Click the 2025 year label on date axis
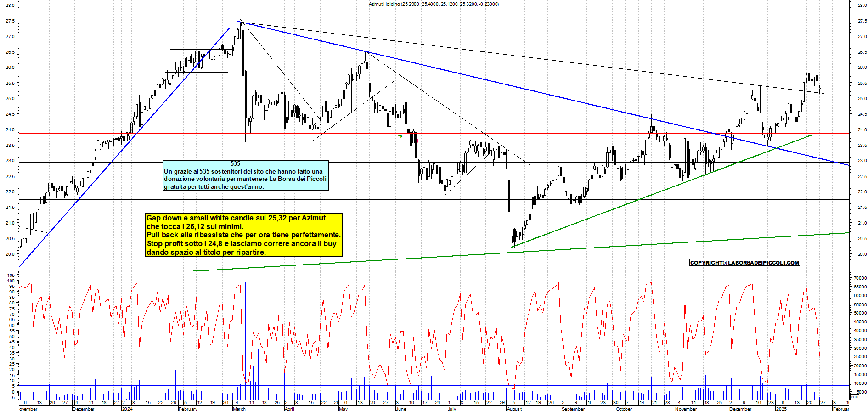The width and height of the screenshot is (868, 411). pos(781,409)
